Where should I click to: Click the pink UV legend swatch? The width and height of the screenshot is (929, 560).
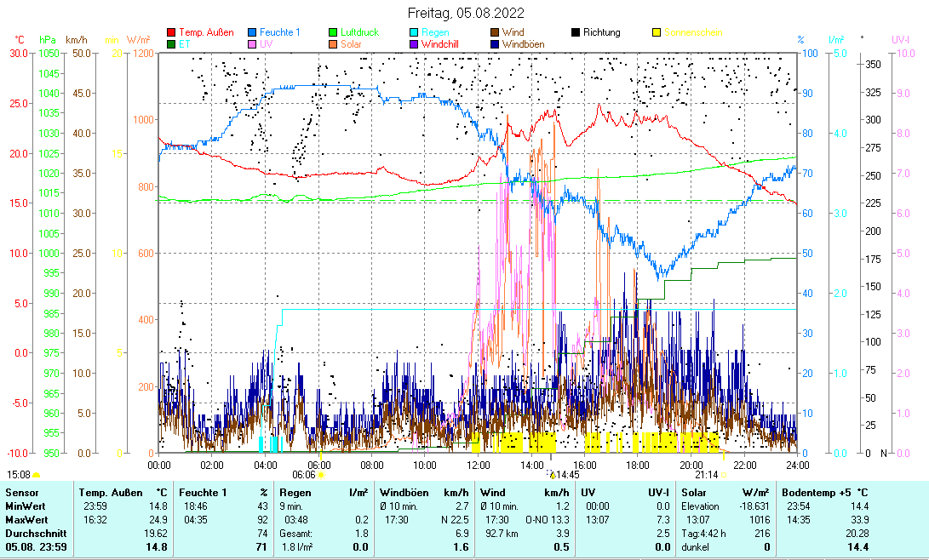(x=252, y=44)
